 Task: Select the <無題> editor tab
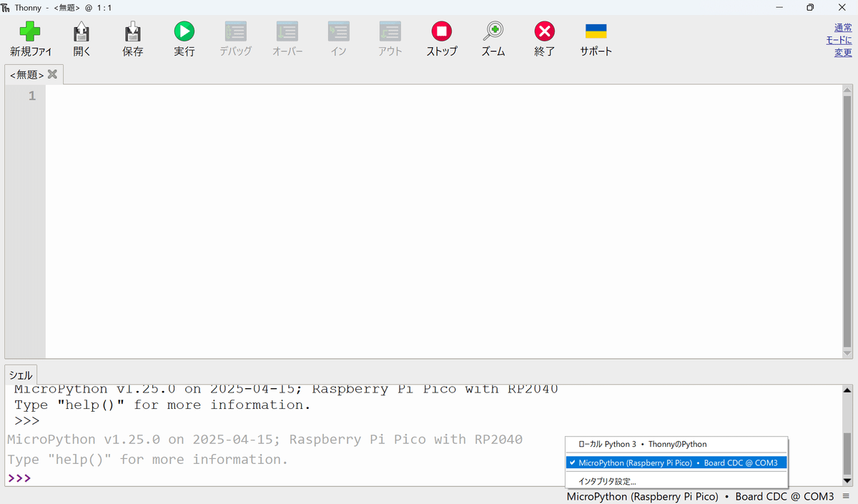(x=26, y=74)
